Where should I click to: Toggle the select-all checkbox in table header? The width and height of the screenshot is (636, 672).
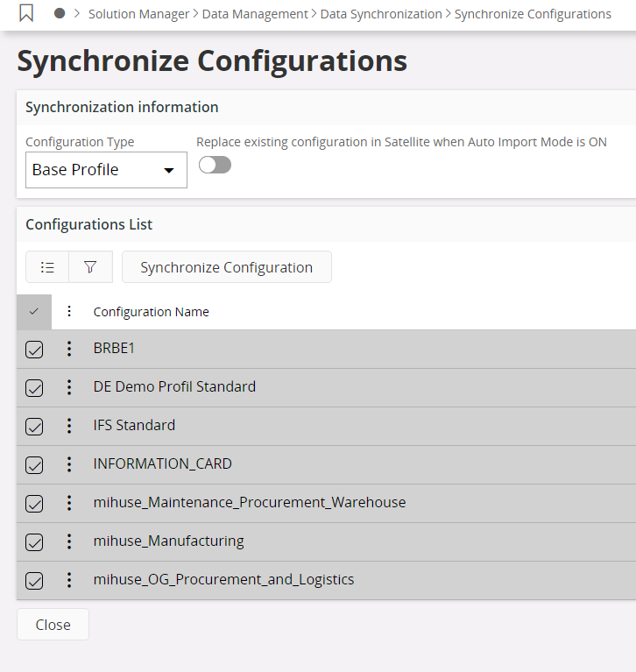pyautogui.click(x=34, y=311)
